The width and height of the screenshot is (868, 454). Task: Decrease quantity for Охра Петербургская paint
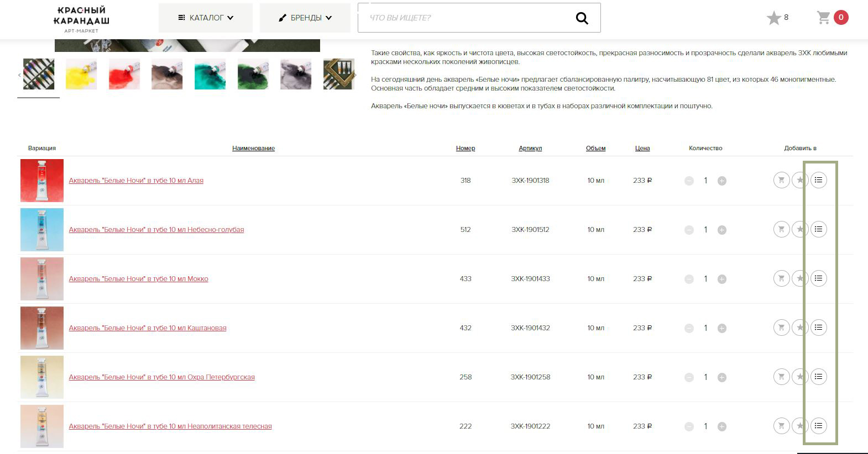click(689, 377)
